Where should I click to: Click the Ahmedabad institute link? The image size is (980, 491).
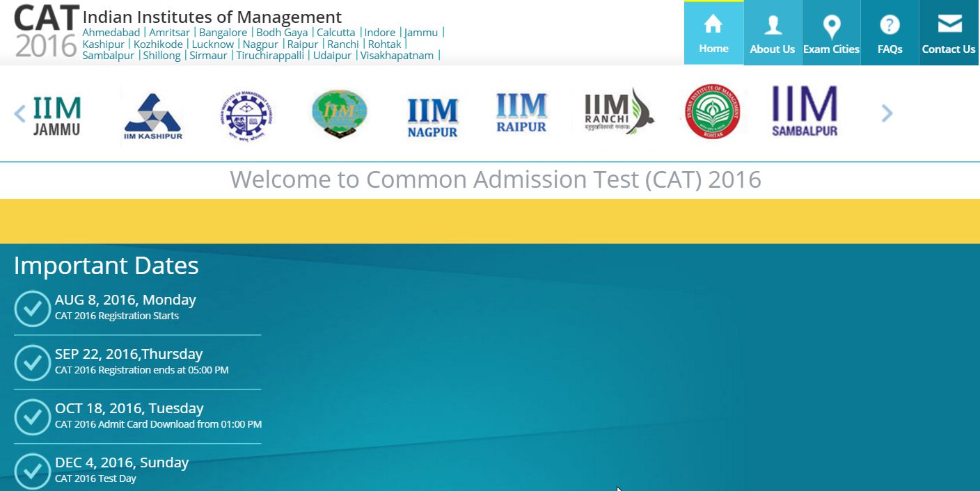[x=111, y=33]
